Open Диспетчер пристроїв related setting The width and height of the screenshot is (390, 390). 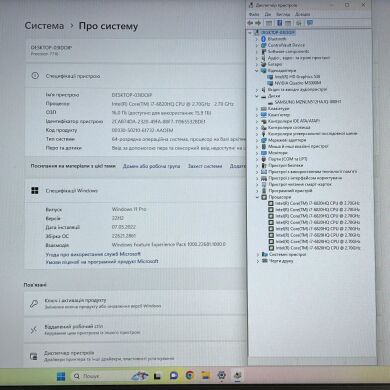[x=135, y=356]
